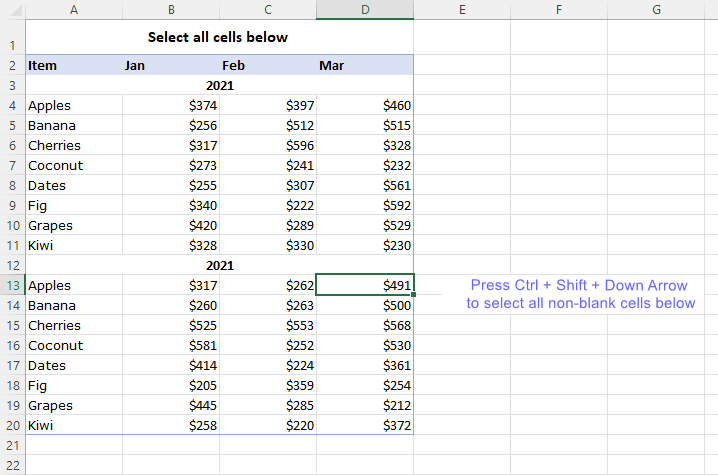
Task: Select the "Jan" header cell
Action: point(171,65)
